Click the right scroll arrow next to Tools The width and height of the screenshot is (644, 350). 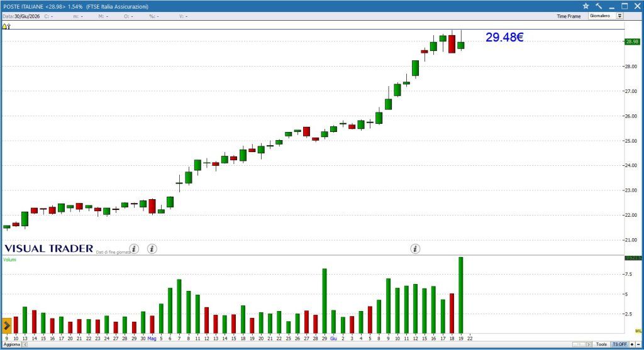coord(589,344)
